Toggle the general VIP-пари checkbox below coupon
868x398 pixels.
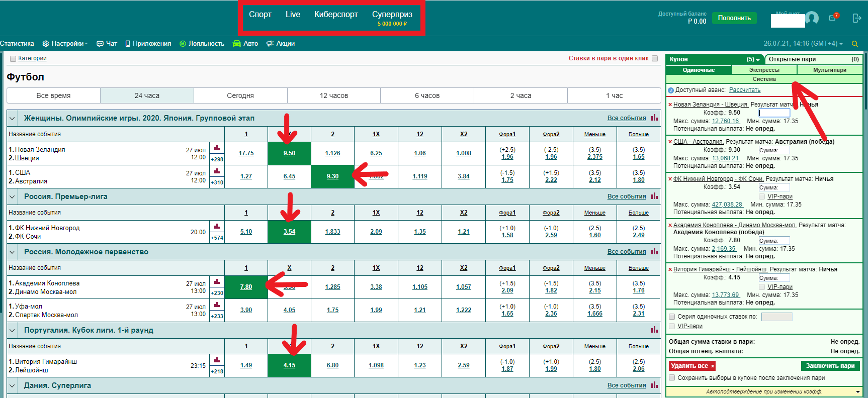tap(672, 326)
